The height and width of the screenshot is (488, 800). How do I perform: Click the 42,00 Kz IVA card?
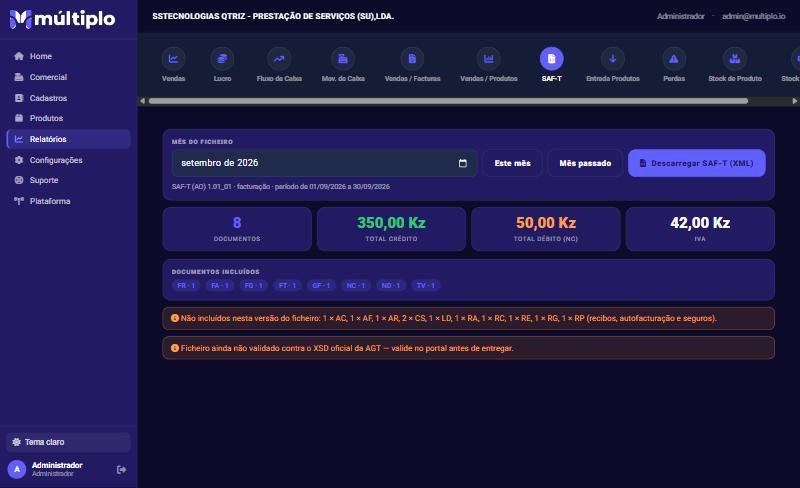700,229
